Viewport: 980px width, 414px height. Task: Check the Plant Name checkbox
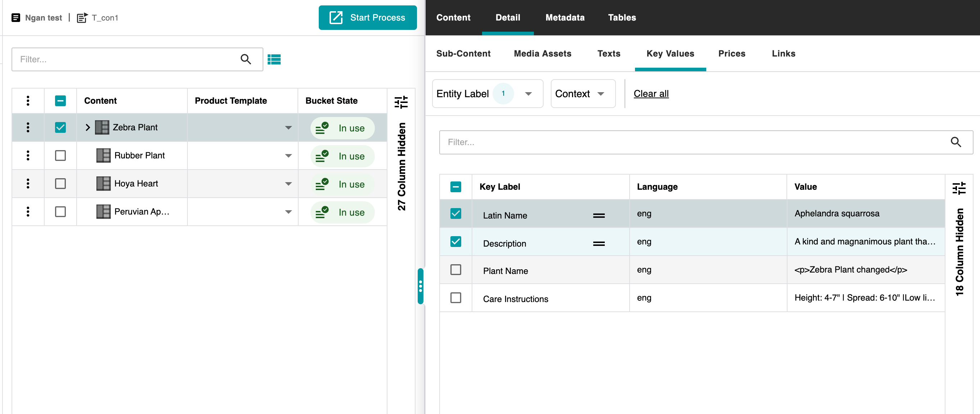[456, 270]
